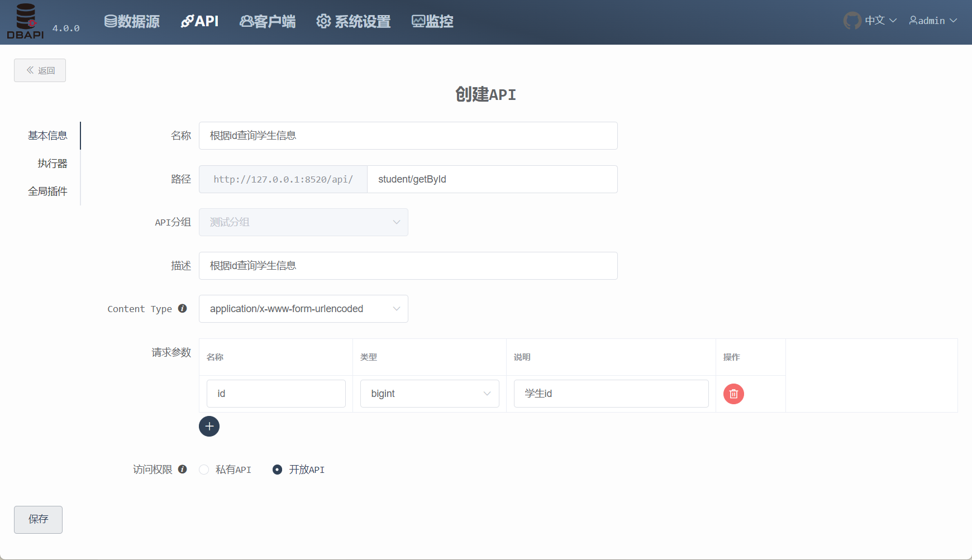Screen dimensions: 972x560
Task: Click the 返回 back button
Action: 40,70
